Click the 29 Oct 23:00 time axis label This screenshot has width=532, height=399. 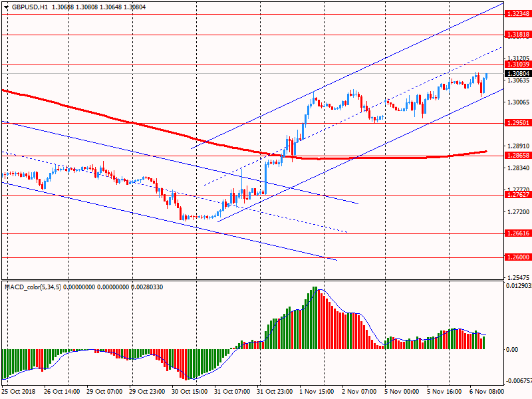pos(147,391)
